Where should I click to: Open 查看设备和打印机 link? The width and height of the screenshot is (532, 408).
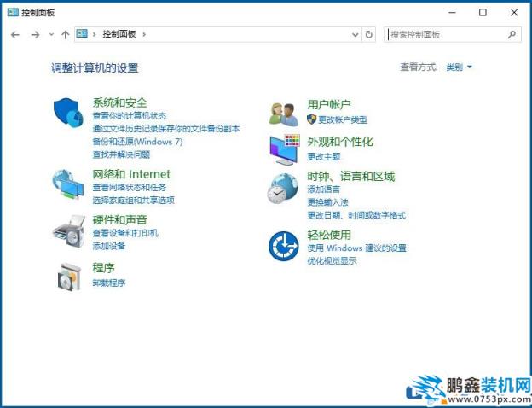125,233
